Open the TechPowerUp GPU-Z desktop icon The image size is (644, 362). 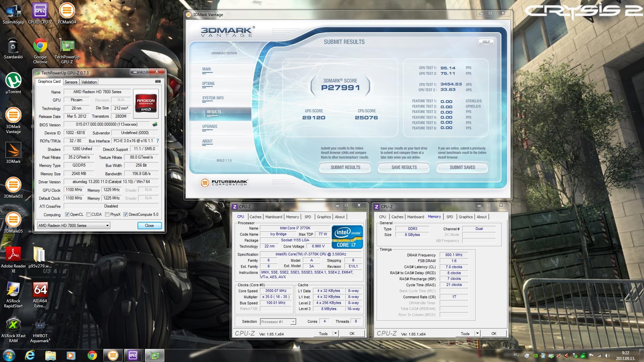(67, 46)
